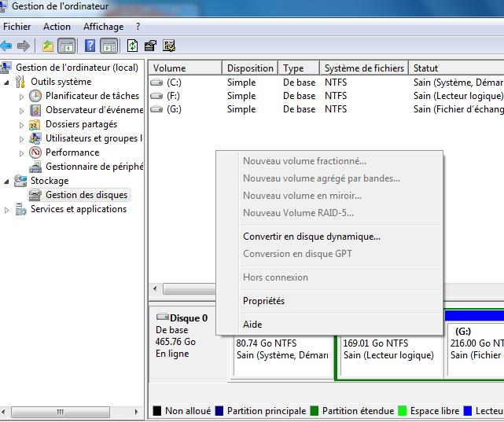Collapse the Outils système tree node
Viewport: 504px width, 422px height.
click(x=7, y=83)
